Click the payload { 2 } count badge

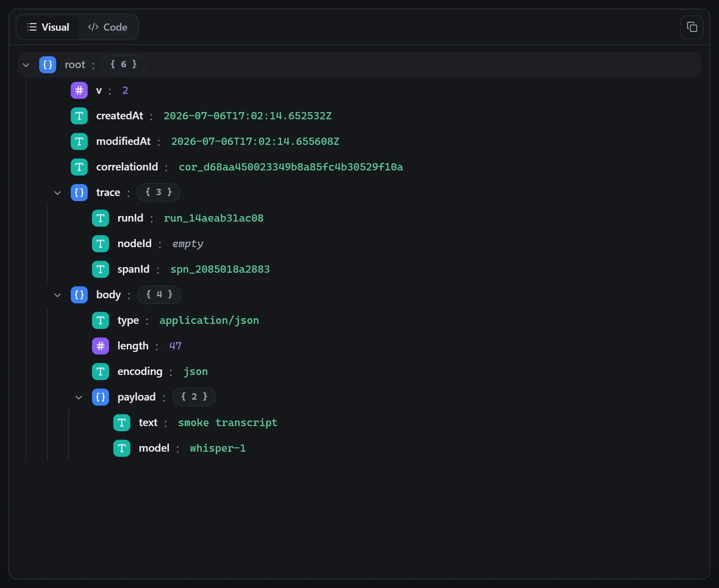coord(194,397)
